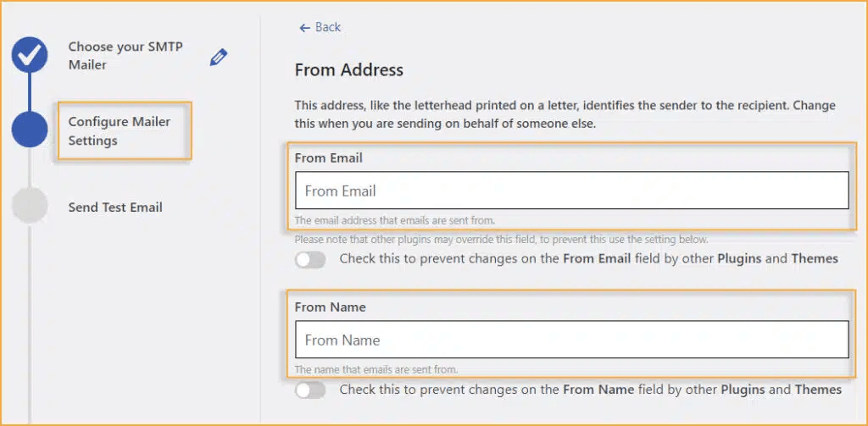Click the From Email prevent-changes description text
The image size is (868, 426).
[x=588, y=258]
